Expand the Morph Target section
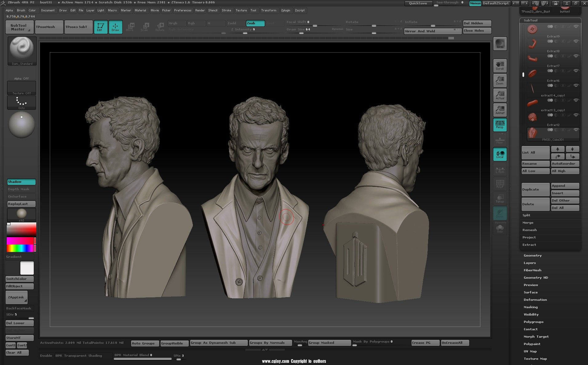 tap(536, 337)
